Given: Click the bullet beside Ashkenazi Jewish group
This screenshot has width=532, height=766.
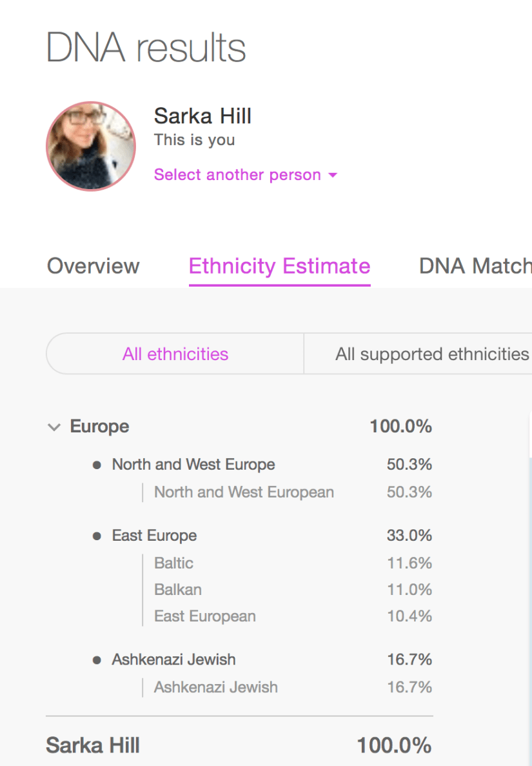Looking at the screenshot, I should point(97,660).
